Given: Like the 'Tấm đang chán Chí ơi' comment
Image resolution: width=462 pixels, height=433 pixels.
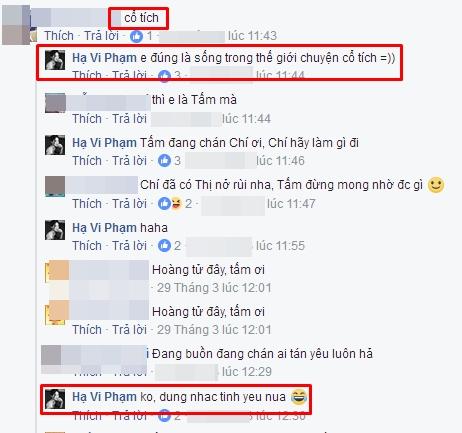Looking at the screenshot, I should [87, 161].
